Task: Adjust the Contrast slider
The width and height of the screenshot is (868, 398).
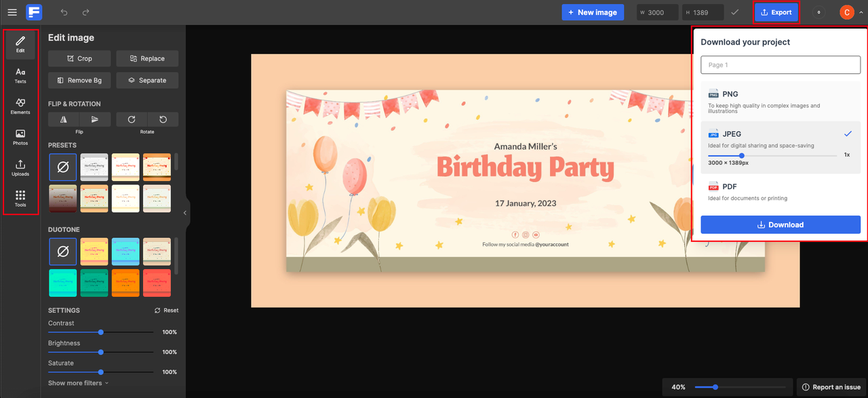Action: (101, 332)
